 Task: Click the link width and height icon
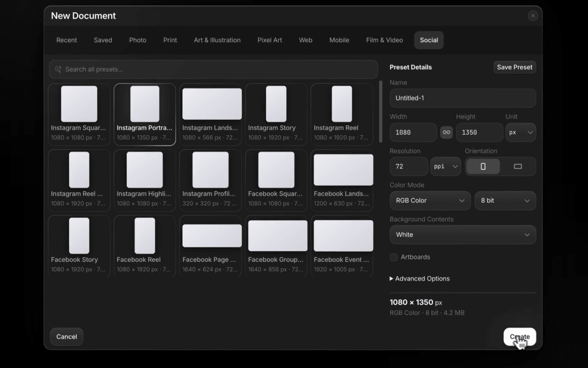[446, 132]
